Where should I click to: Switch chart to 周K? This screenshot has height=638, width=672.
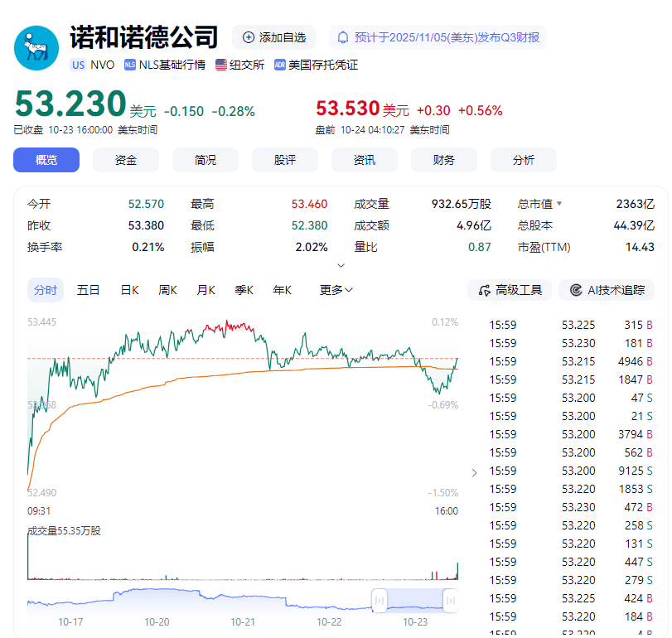[167, 290]
